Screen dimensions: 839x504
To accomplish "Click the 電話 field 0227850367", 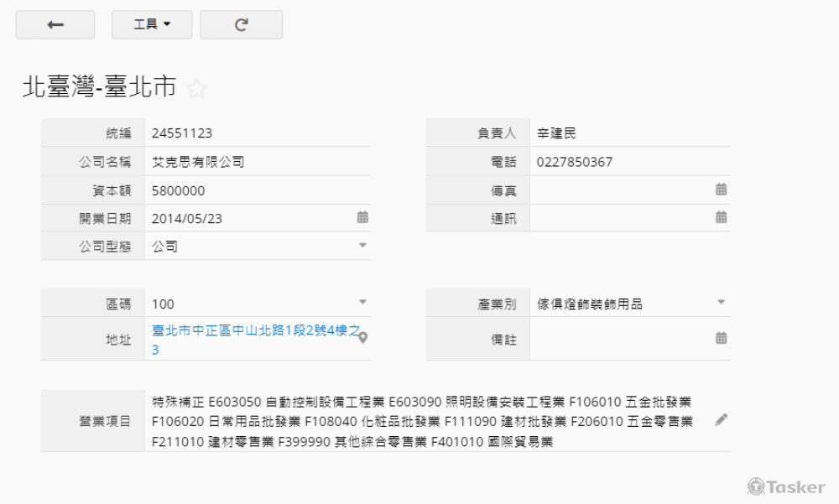I will pos(575,162).
